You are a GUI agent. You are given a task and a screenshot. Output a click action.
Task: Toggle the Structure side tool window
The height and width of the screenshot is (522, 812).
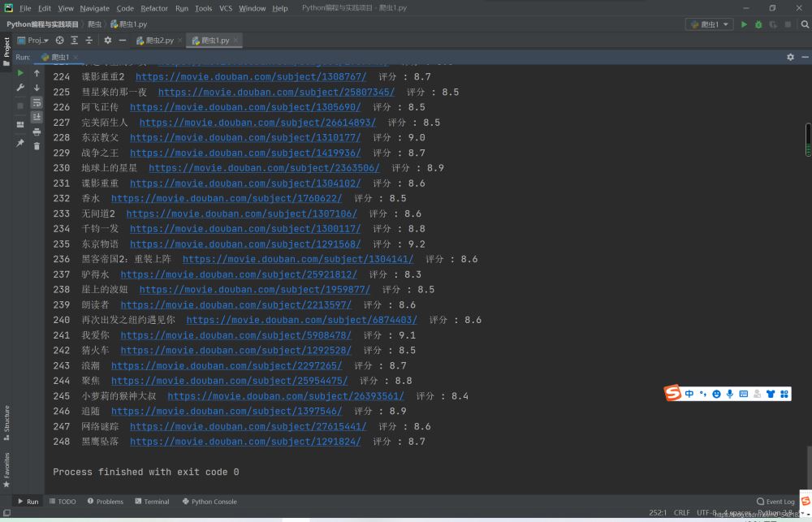point(6,423)
